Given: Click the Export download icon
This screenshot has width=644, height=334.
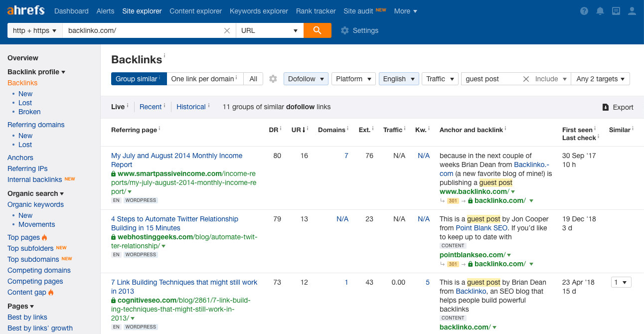Looking at the screenshot, I should 606,107.
